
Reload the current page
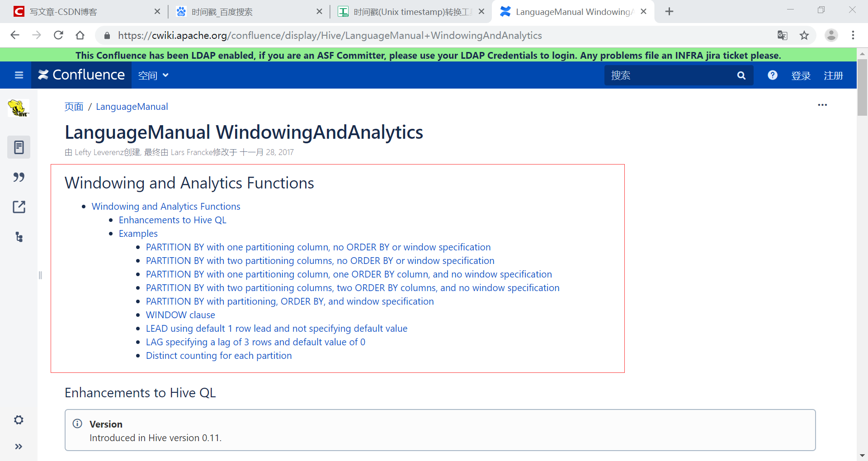pos(58,35)
